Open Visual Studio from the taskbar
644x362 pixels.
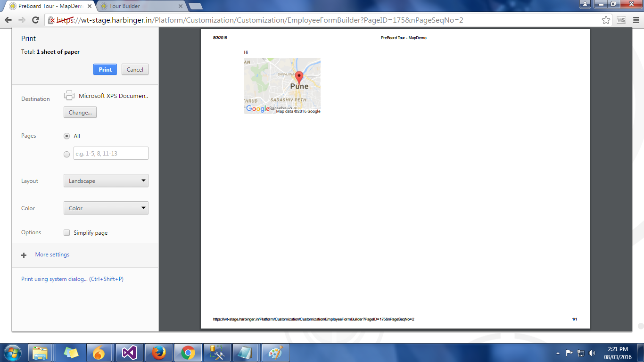click(129, 353)
